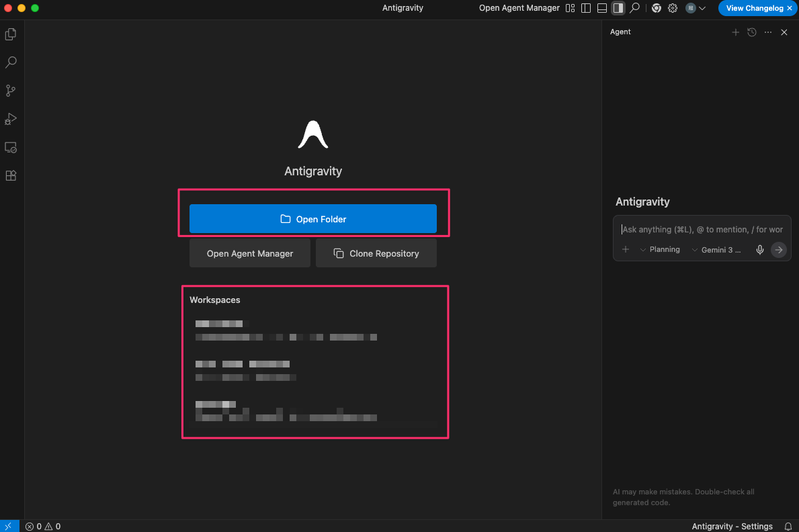Viewport: 799px width, 532px height.
Task: Open the Extensions view
Action: (x=11, y=176)
